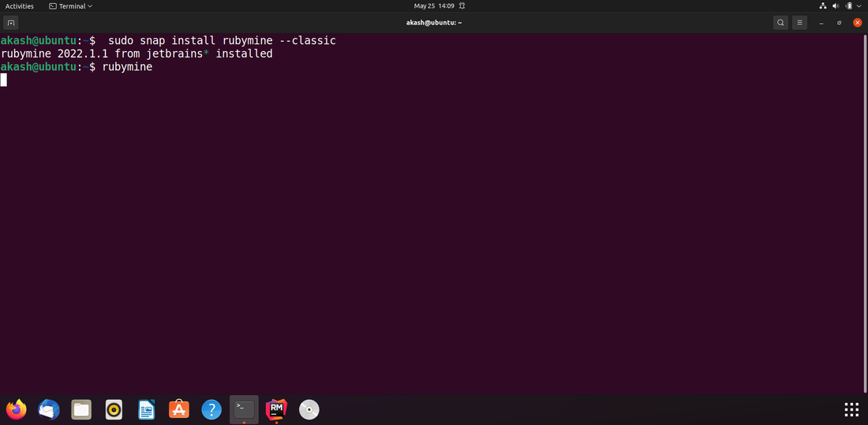The image size is (868, 425).
Task: Open the Terminal app menu in top bar
Action: point(71,6)
